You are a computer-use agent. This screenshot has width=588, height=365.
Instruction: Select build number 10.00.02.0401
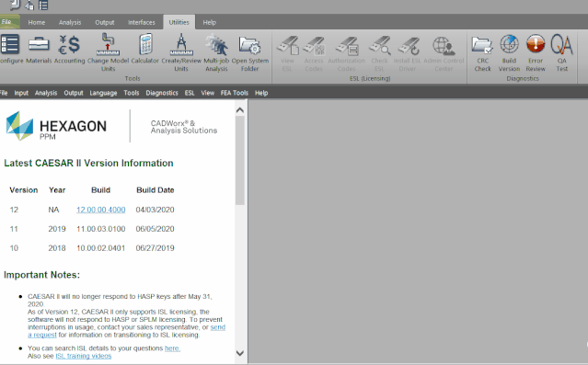101,248
